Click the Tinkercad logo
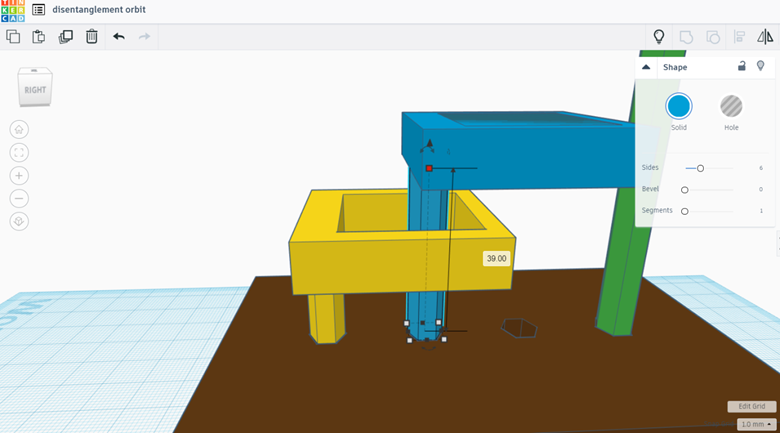780x433 pixels. coord(12,10)
